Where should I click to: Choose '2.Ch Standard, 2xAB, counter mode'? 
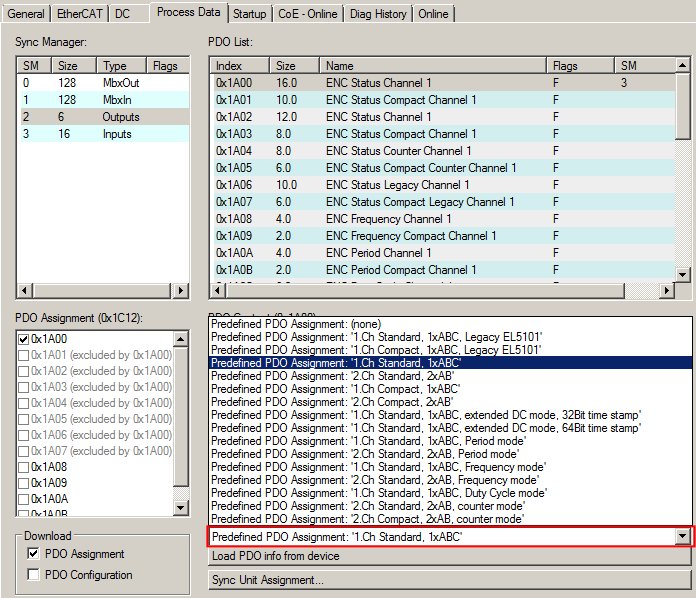click(450, 506)
